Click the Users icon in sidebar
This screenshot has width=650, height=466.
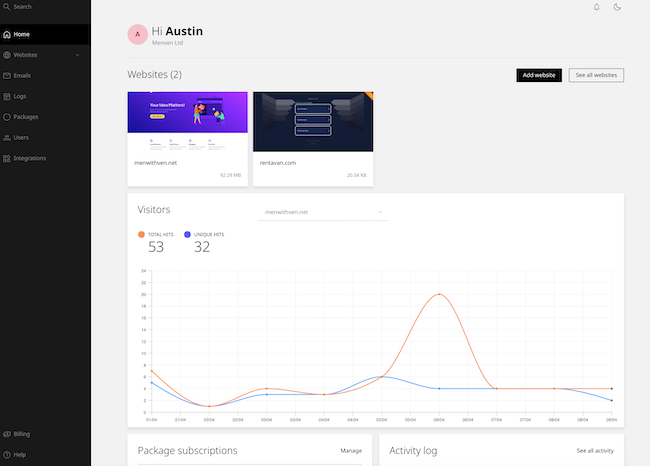click(x=7, y=137)
